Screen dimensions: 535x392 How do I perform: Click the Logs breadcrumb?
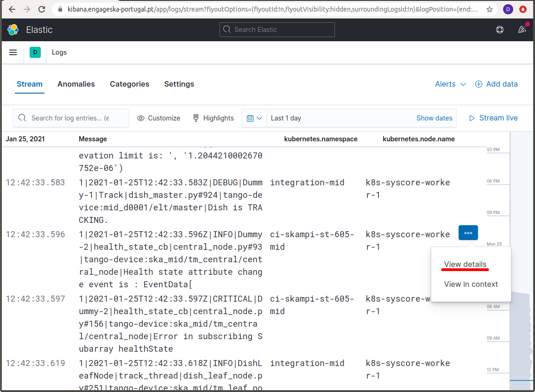59,52
